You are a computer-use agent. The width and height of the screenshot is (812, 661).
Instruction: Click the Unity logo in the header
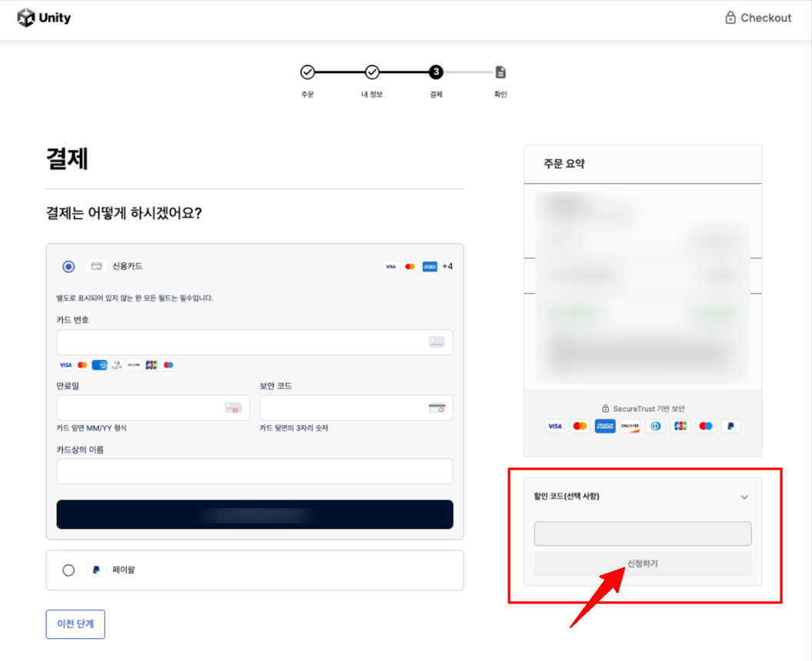tap(44, 18)
